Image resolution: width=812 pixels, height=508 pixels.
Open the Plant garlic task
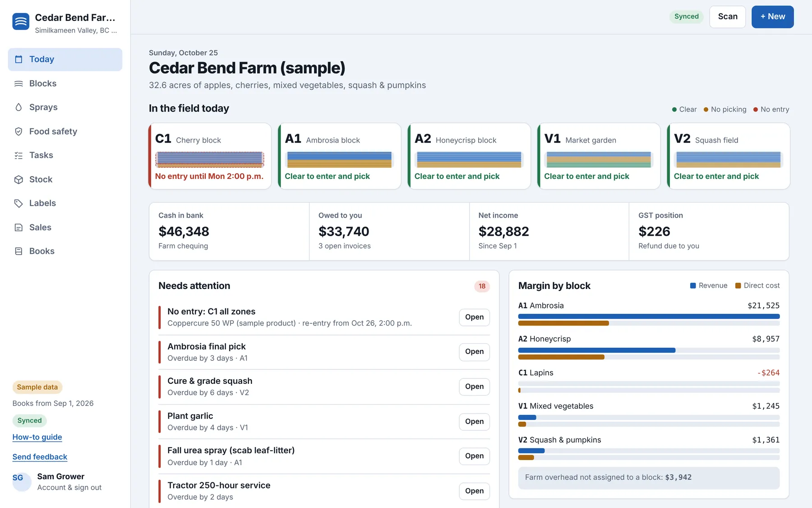(475, 421)
